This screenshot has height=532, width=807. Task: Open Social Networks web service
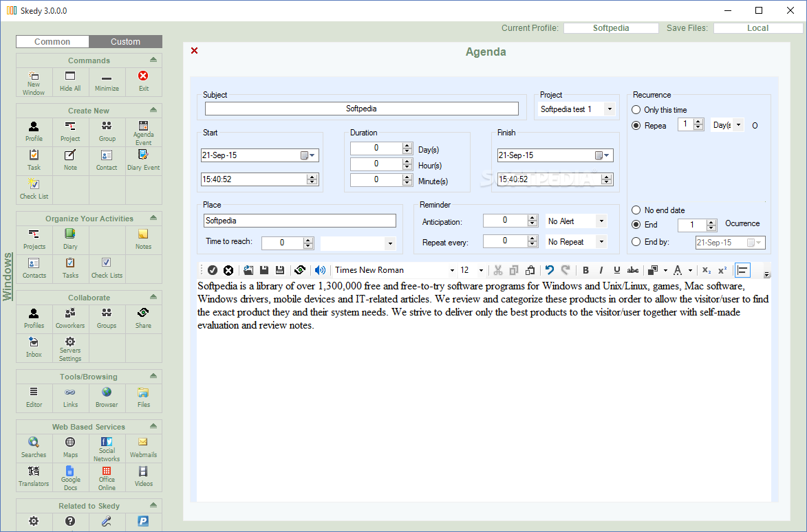pos(107,448)
